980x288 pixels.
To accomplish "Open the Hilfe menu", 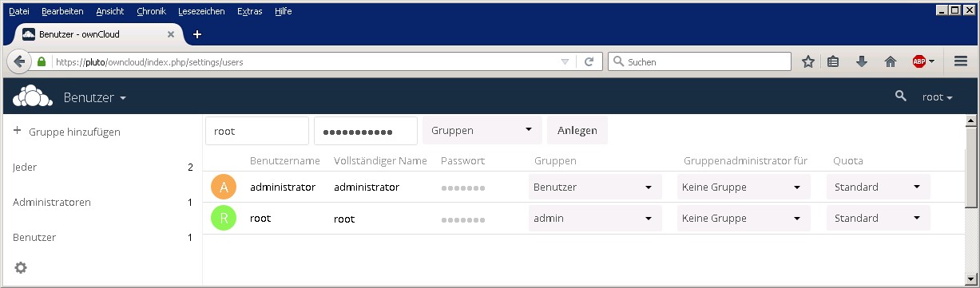I will coord(283,11).
